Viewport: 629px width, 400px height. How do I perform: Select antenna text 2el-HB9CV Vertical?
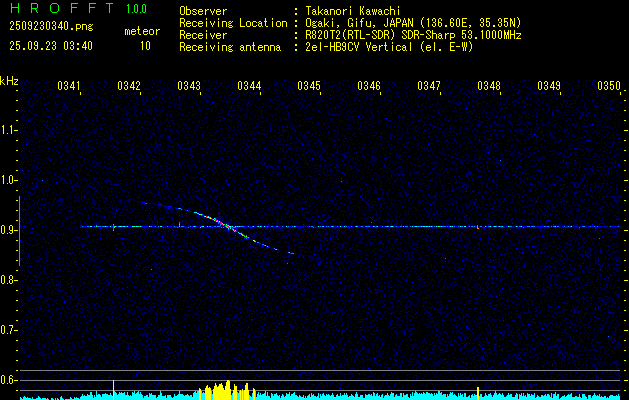click(359, 47)
